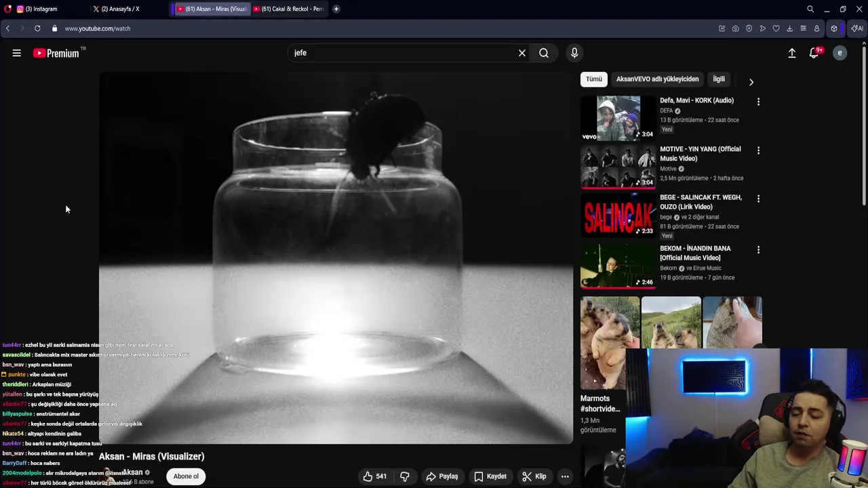
Task: Open options menu for BEGE - SALINCAK
Action: coord(758,199)
